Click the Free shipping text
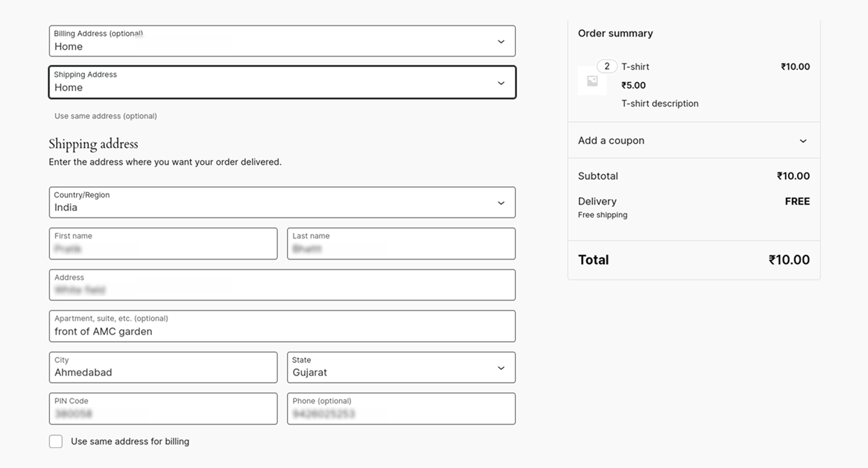The width and height of the screenshot is (868, 468). 603,215
